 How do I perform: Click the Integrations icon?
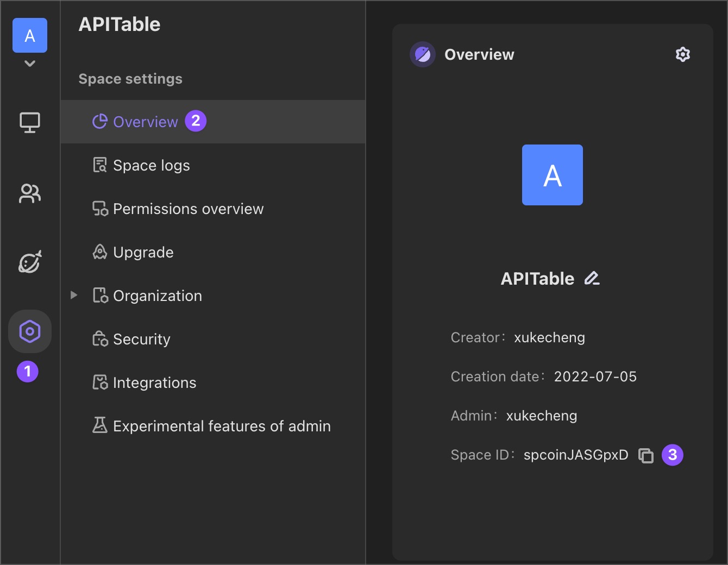(100, 382)
